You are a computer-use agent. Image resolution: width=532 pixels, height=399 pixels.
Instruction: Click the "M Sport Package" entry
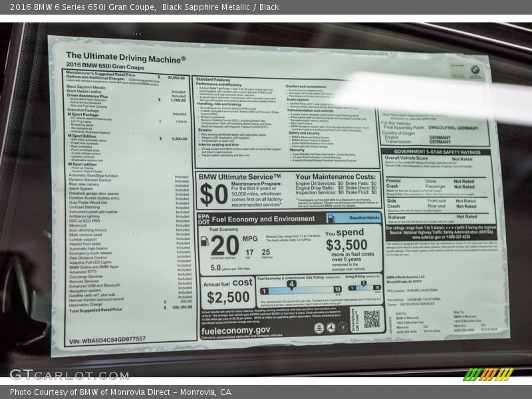(x=82, y=114)
